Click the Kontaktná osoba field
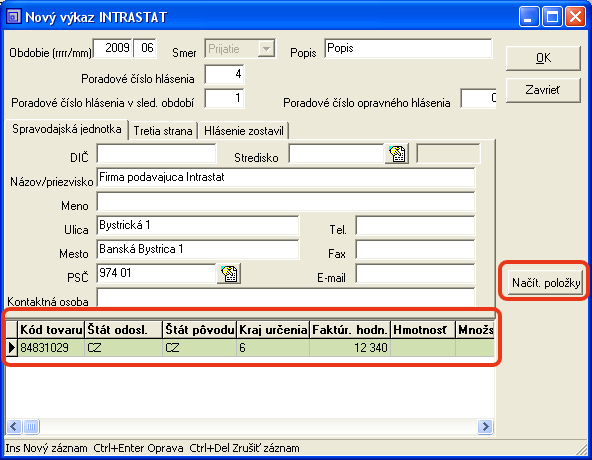 pyautogui.click(x=286, y=297)
